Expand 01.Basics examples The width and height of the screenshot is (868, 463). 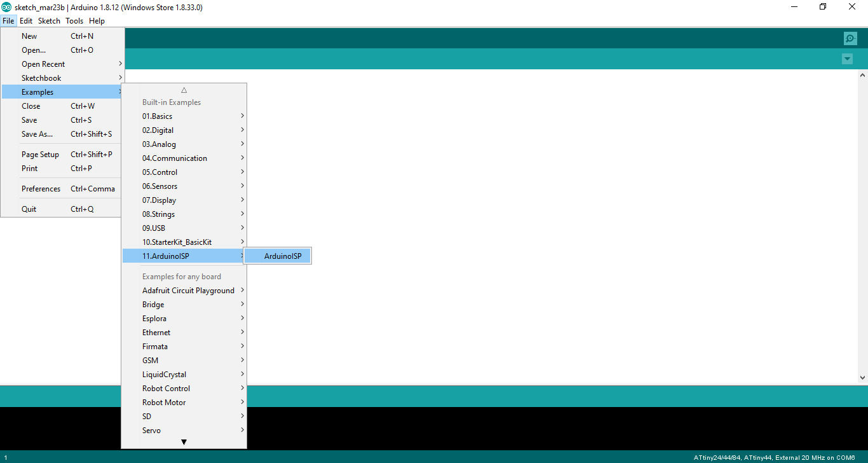point(184,116)
